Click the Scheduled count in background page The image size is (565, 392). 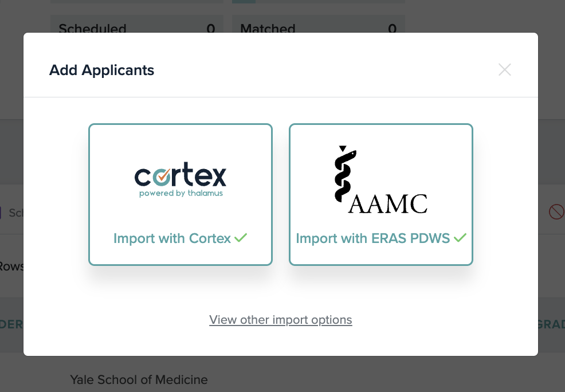[211, 28]
